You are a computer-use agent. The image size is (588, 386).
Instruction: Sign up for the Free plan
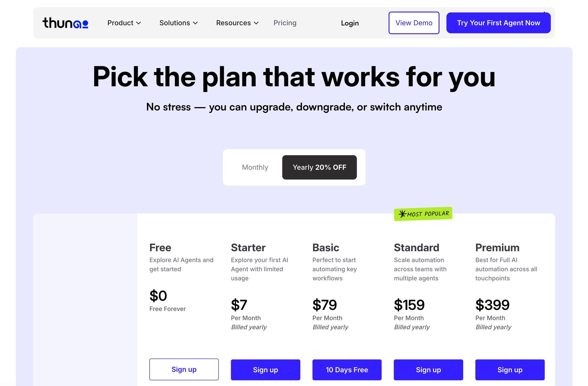pyautogui.click(x=184, y=369)
